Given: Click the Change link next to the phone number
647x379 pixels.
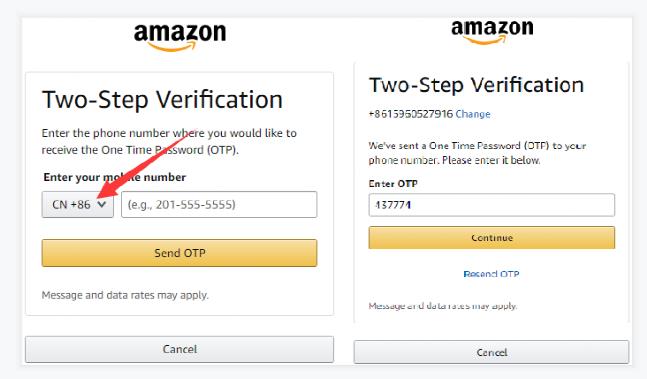Looking at the screenshot, I should pyautogui.click(x=473, y=114).
